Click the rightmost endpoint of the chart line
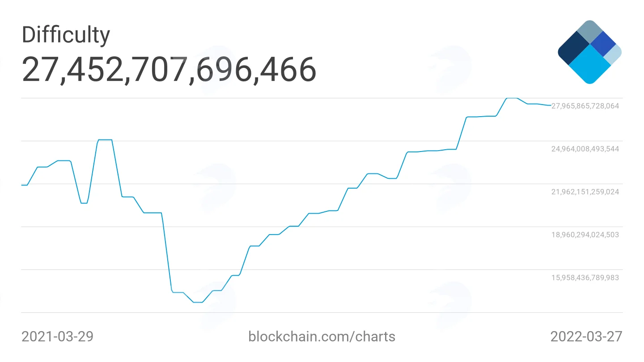 tap(551, 105)
